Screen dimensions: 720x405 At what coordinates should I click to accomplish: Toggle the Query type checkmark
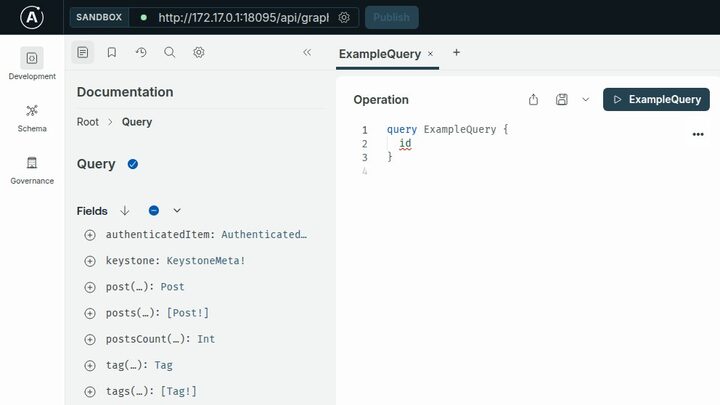(x=133, y=164)
